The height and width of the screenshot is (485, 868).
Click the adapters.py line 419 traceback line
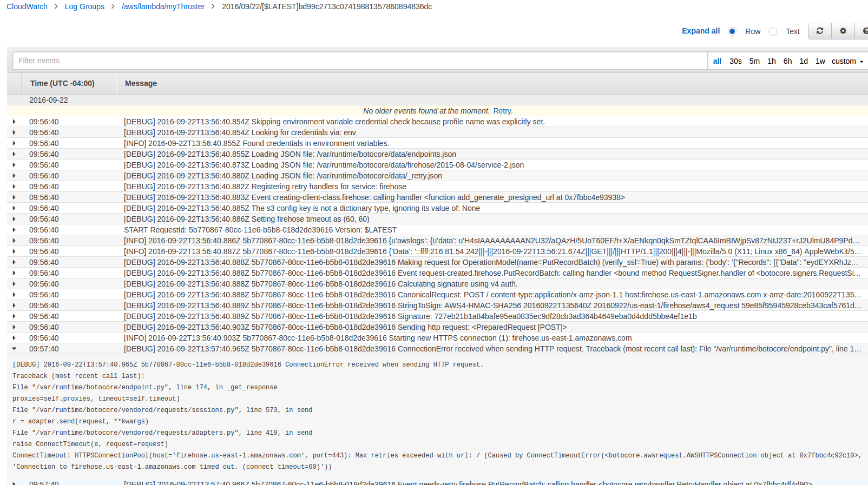(x=162, y=433)
